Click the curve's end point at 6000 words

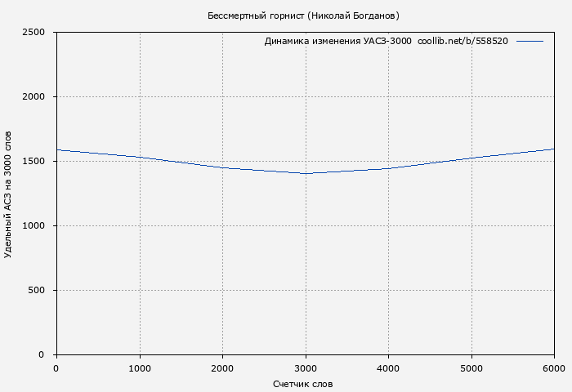point(554,149)
